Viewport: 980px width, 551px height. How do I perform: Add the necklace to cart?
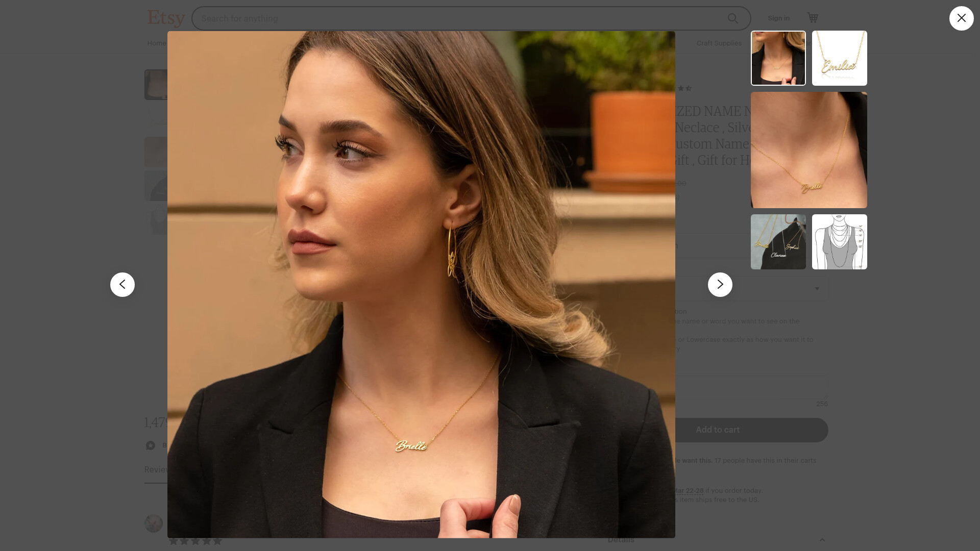[x=717, y=430]
